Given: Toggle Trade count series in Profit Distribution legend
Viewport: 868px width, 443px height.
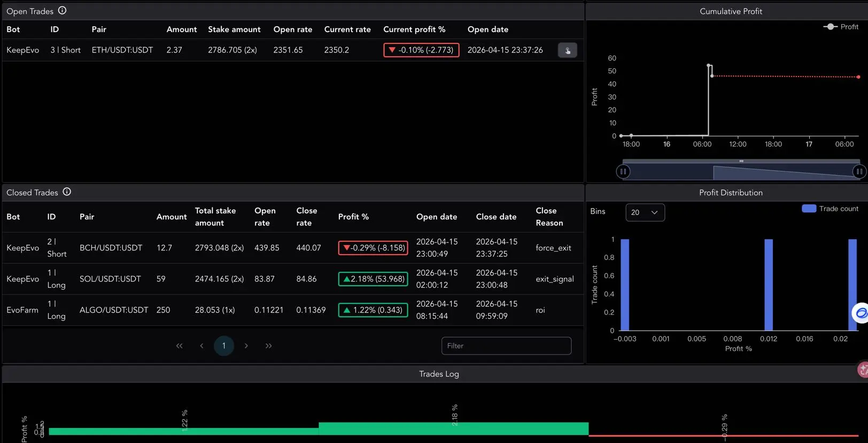Looking at the screenshot, I should click(x=830, y=209).
